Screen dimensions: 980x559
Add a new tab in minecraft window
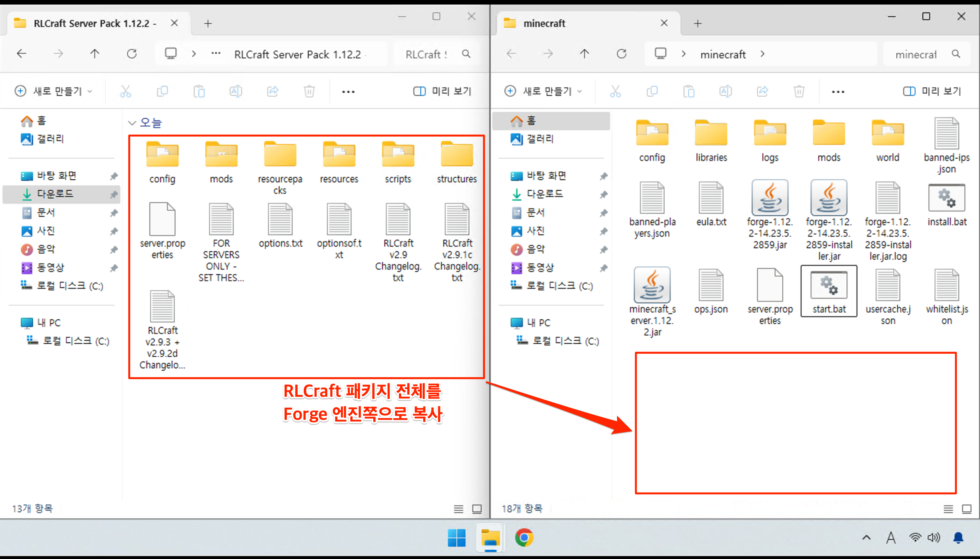[698, 23]
